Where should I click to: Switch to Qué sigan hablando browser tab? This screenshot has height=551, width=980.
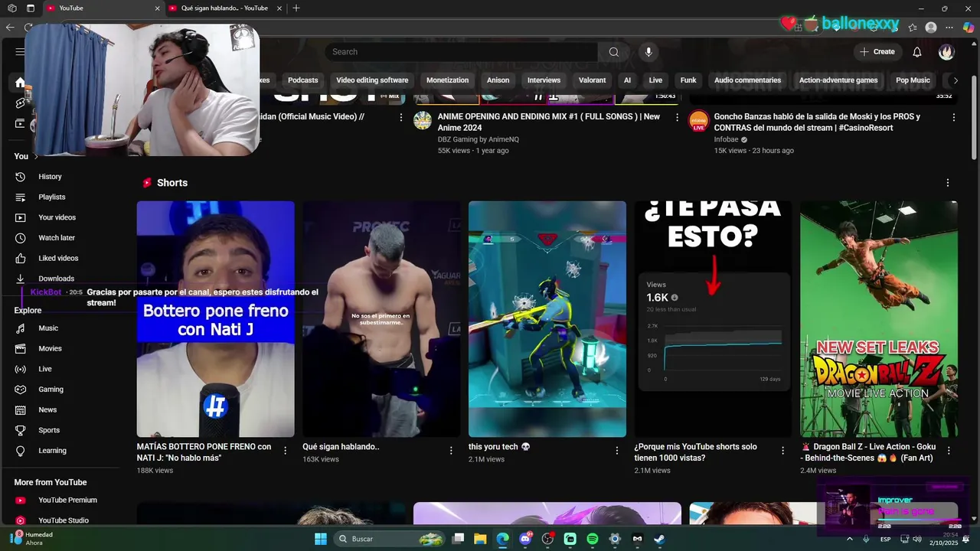point(224,8)
